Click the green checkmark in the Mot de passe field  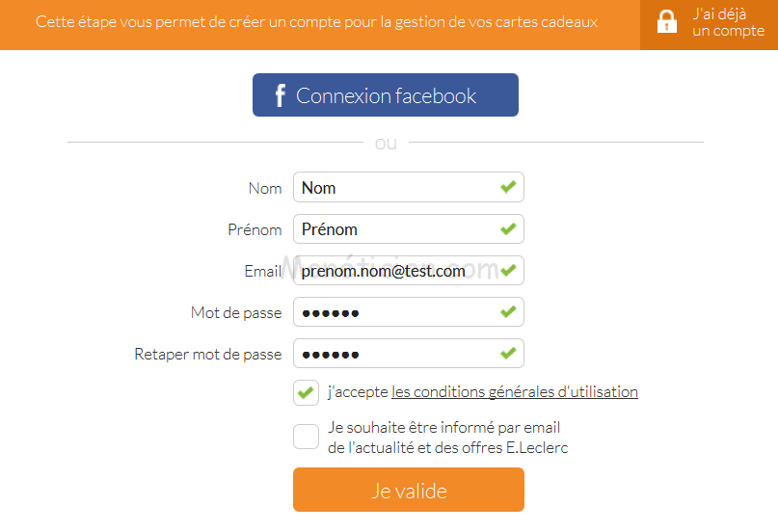coord(508,312)
